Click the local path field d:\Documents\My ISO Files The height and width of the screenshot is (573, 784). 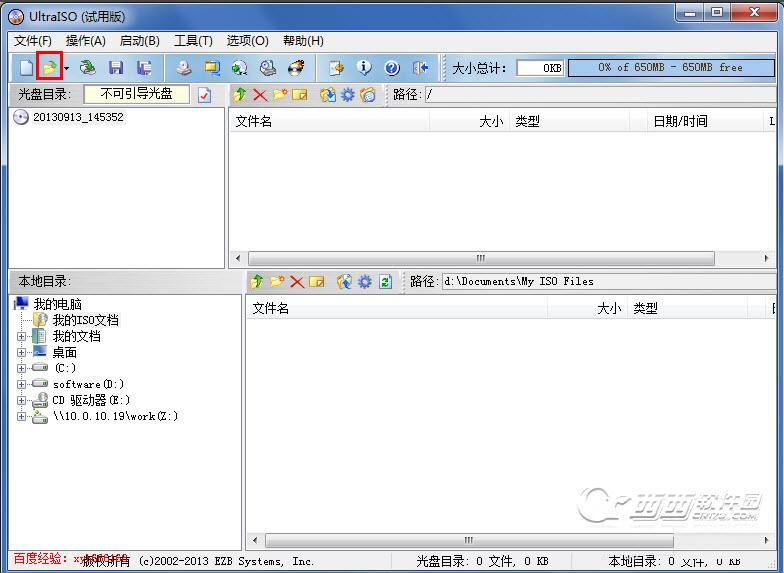coord(609,282)
